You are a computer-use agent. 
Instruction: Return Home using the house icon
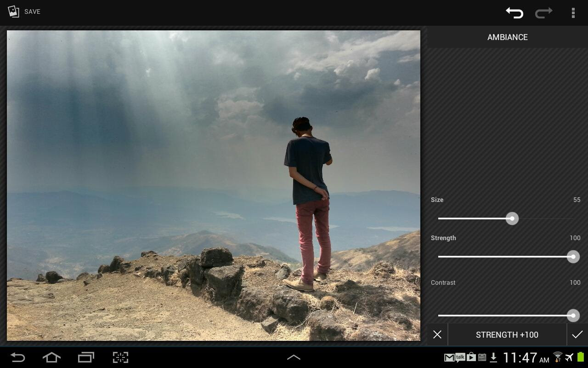[x=51, y=357]
